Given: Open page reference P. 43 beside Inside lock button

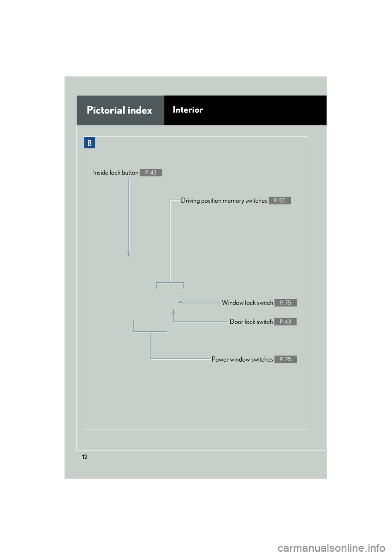Looking at the screenshot, I should coord(151,172).
